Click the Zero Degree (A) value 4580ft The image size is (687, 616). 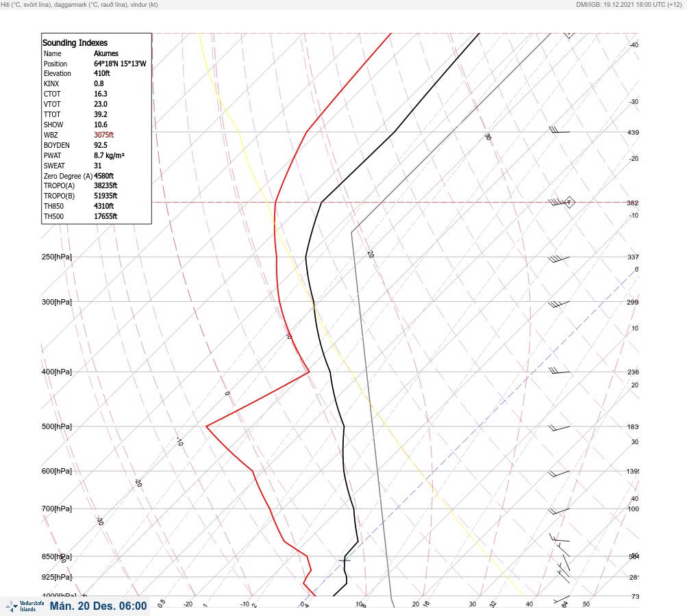[104, 176]
